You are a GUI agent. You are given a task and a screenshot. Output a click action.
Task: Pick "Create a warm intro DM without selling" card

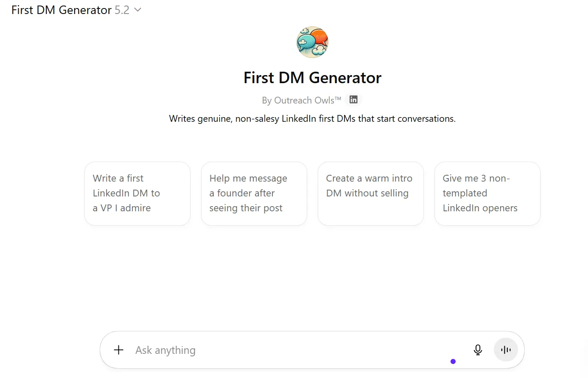click(370, 193)
